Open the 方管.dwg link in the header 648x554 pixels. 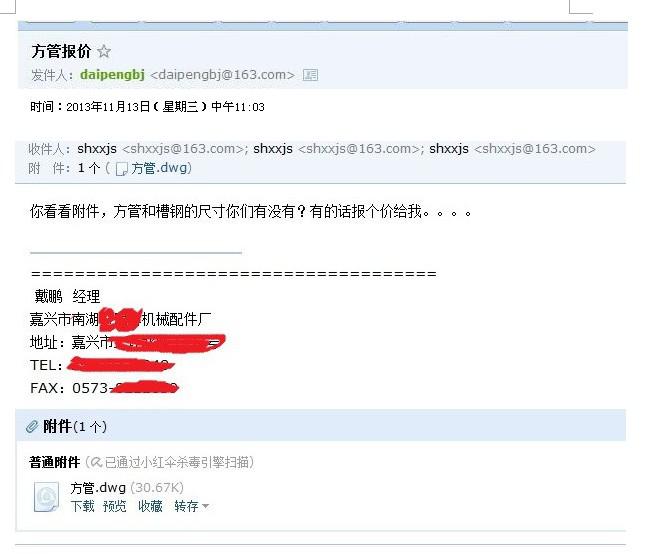point(159,168)
